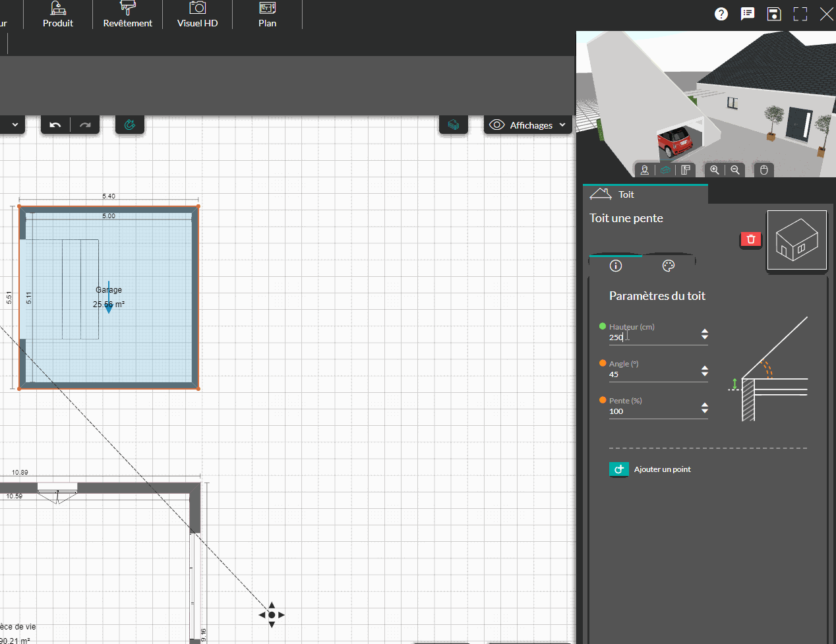This screenshot has width=836, height=644.
Task: Open the comments chat icon
Action: click(x=748, y=14)
